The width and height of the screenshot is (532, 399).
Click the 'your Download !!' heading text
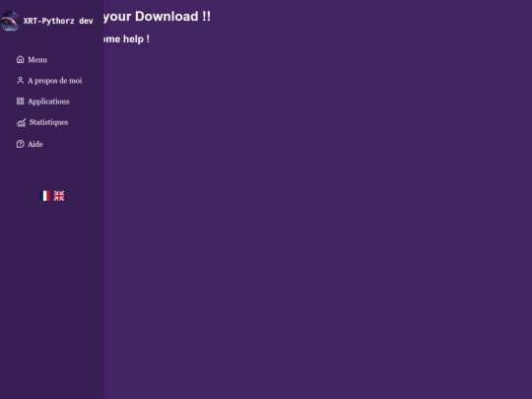pyautogui.click(x=157, y=17)
